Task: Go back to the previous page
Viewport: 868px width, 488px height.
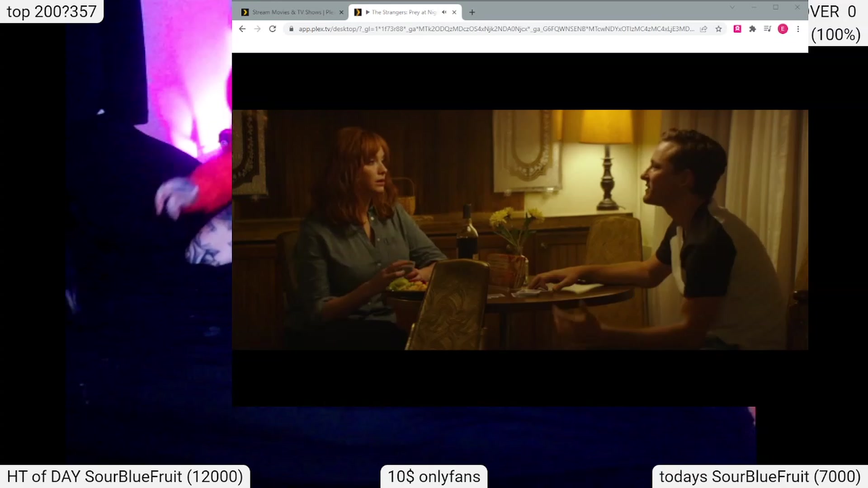Action: click(x=242, y=29)
